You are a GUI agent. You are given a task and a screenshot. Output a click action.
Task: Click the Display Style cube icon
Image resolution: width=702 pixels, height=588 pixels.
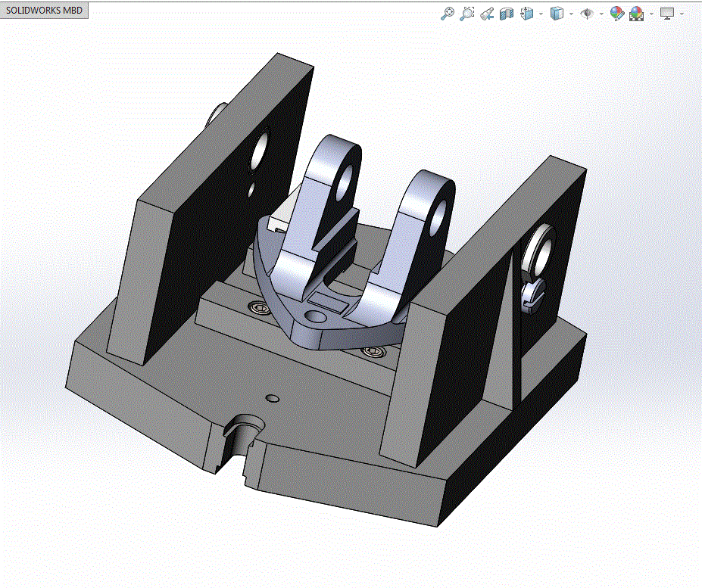pos(557,14)
